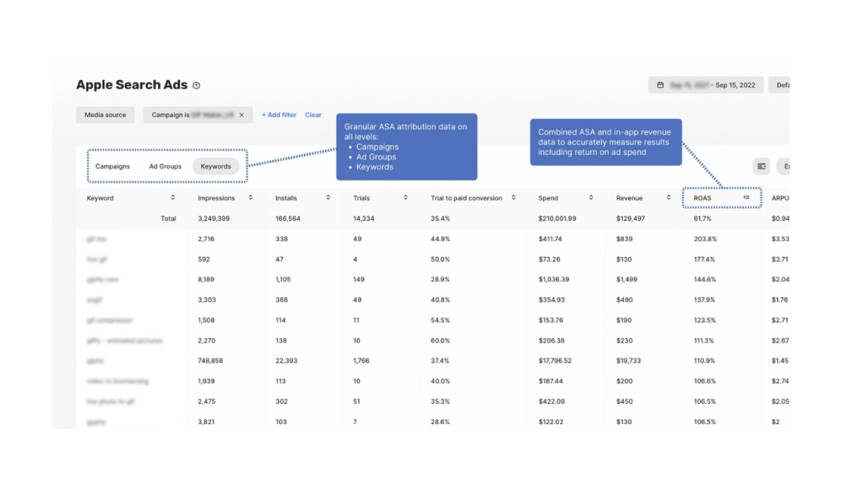Click the conversion rate cell 40.8%
This screenshot has height=488, width=868.
(x=441, y=300)
